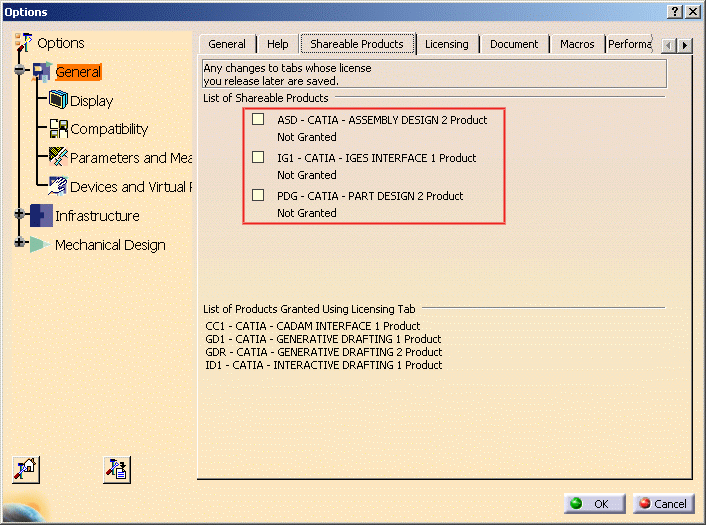Switch to the General tab
The width and height of the screenshot is (706, 525).
click(x=227, y=44)
